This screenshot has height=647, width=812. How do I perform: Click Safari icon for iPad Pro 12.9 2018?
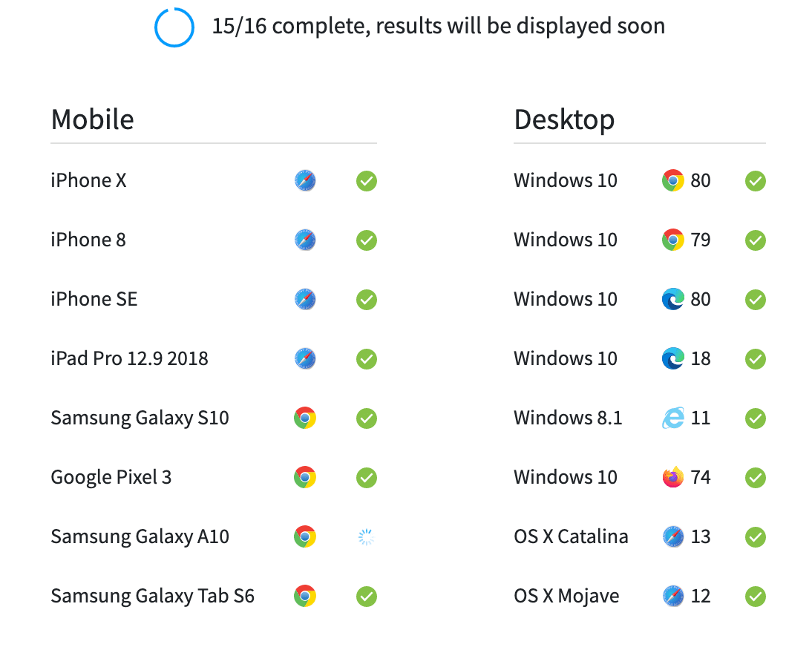coord(305,358)
